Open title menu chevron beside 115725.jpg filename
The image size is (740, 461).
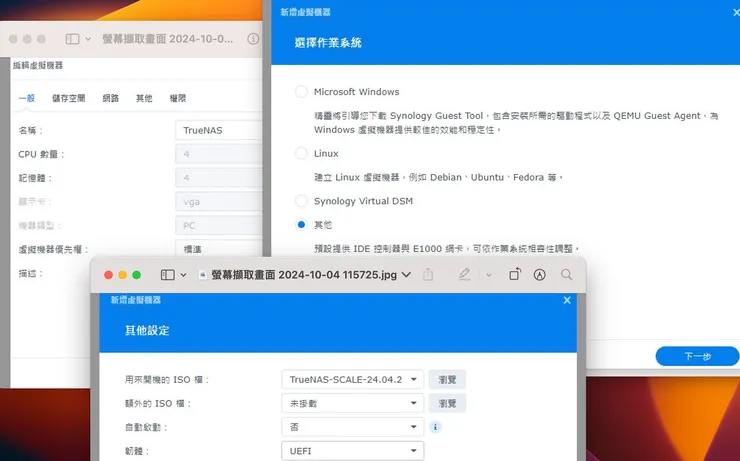pyautogui.click(x=406, y=275)
